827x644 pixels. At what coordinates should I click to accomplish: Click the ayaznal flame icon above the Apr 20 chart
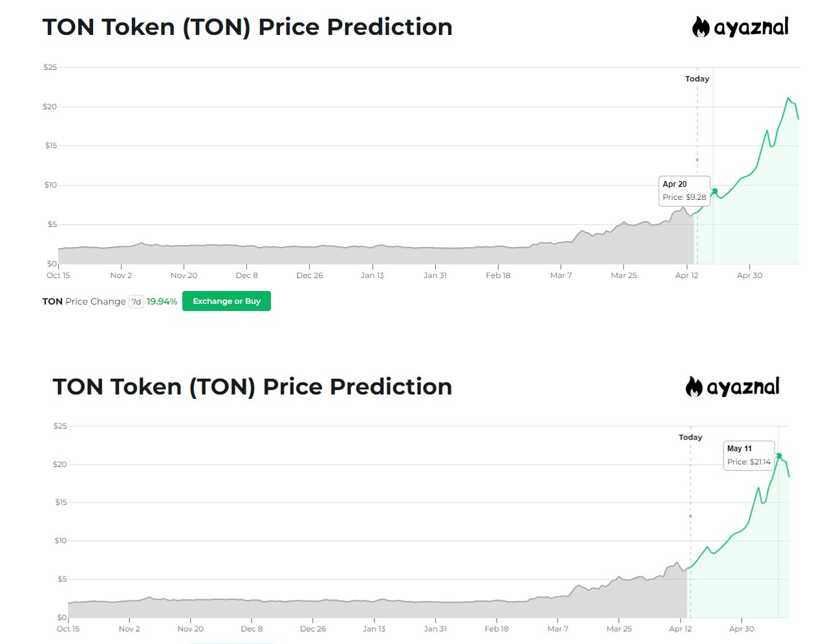click(x=700, y=27)
